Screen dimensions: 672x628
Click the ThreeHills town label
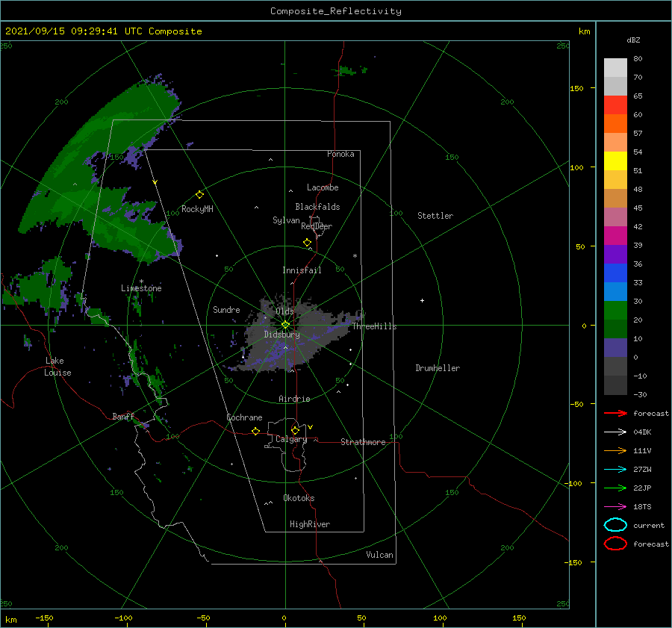(x=375, y=326)
